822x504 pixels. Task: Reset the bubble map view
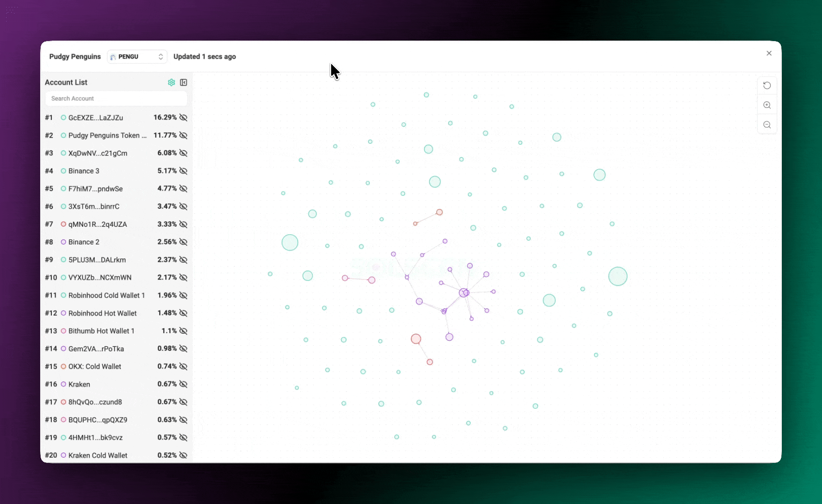tap(767, 85)
